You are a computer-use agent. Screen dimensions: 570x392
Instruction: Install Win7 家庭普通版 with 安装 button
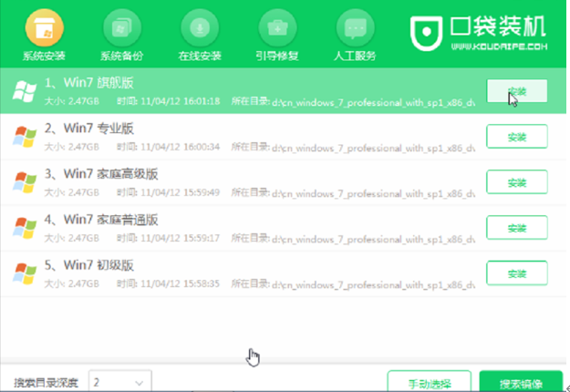click(517, 227)
